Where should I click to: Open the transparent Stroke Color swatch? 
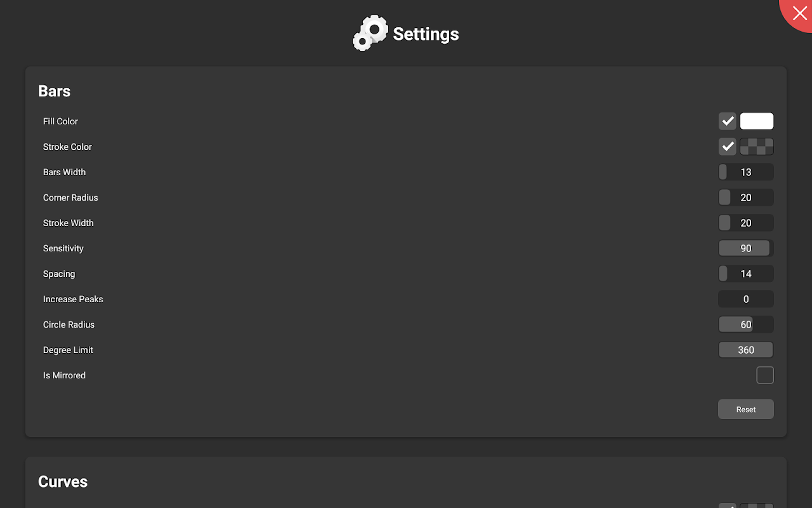tap(757, 147)
